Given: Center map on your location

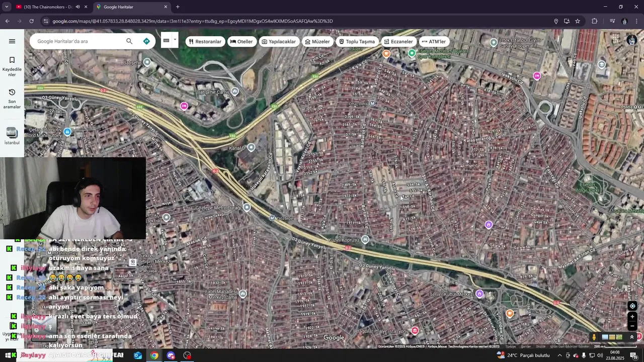Looking at the screenshot, I should (x=632, y=306).
